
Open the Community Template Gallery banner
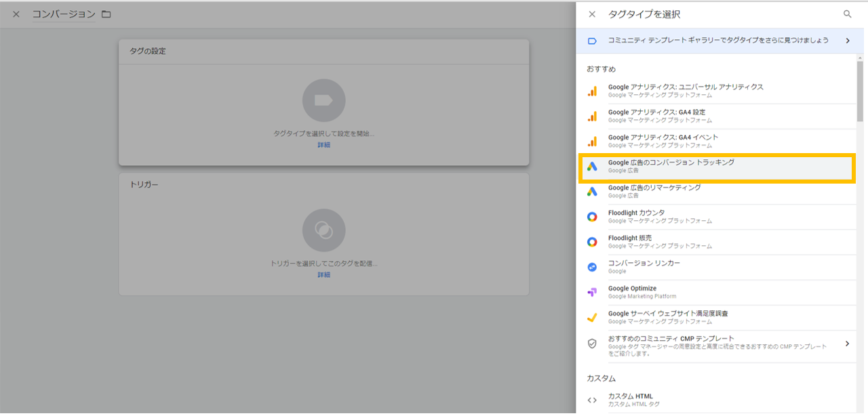[721, 41]
